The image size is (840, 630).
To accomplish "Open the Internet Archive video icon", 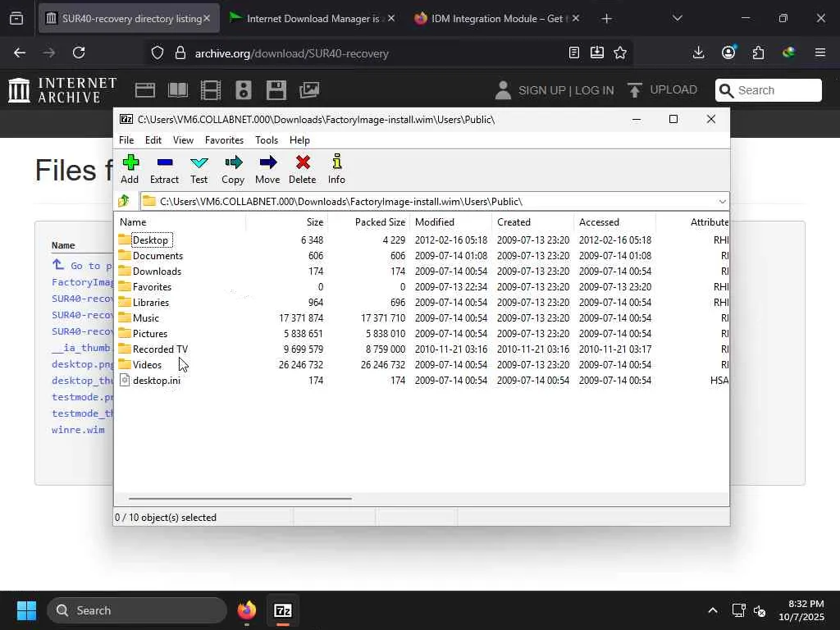I will point(211,90).
